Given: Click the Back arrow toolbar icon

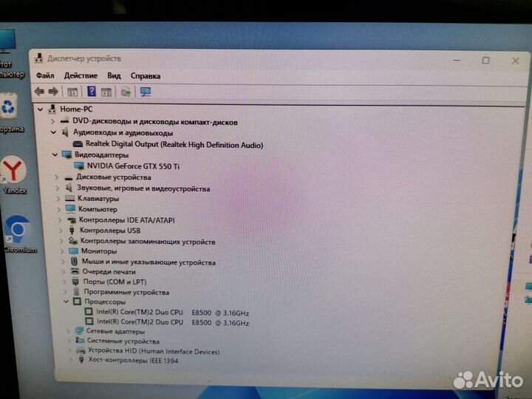Looking at the screenshot, I should [39, 91].
